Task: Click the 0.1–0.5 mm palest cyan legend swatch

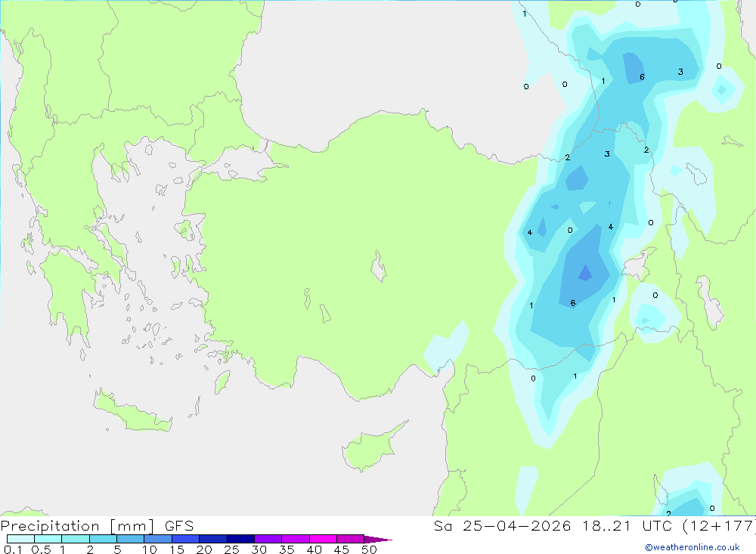Action: (20, 539)
